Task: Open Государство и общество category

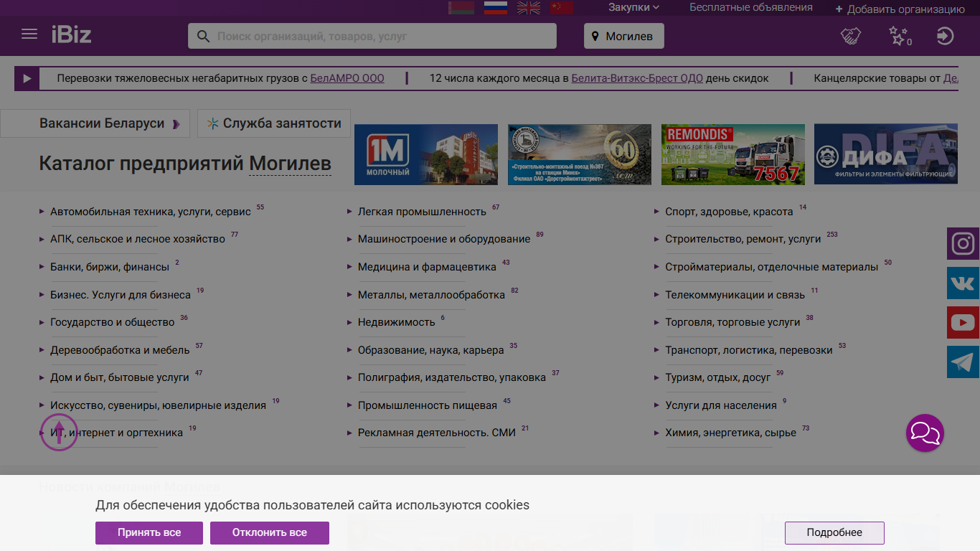Action: (x=113, y=322)
